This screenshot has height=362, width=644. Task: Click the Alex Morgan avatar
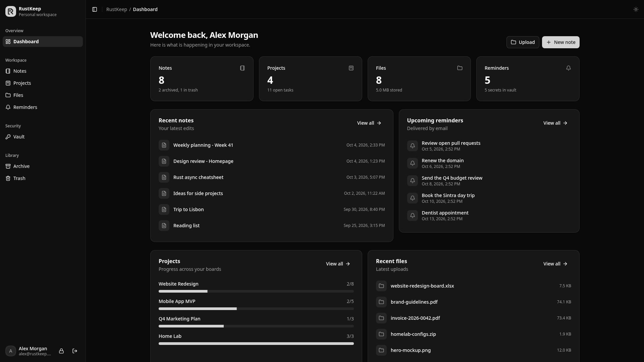[11, 351]
